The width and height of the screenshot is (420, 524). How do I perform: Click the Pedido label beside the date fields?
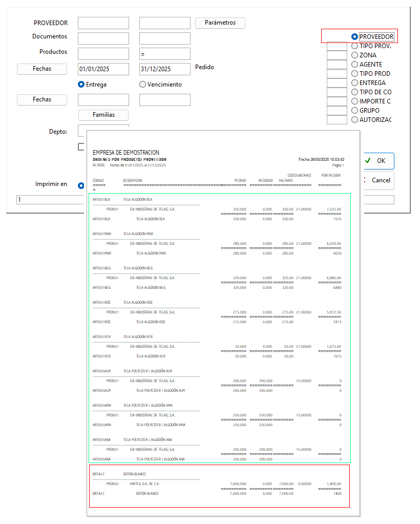204,67
